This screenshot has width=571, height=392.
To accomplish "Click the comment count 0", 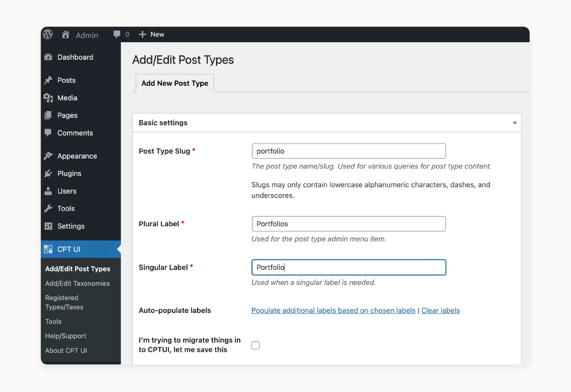I will 127,34.
